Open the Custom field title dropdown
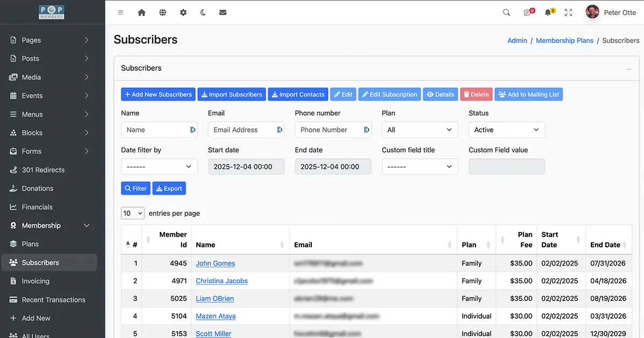 coord(420,167)
